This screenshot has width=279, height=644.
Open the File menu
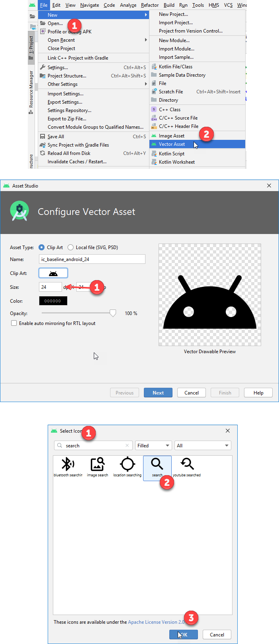coord(44,5)
